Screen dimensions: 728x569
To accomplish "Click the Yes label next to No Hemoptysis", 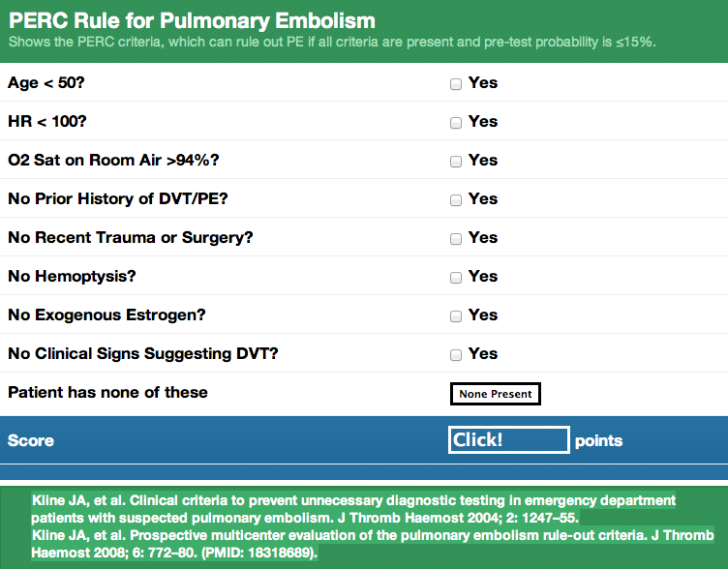I will coord(483,276).
